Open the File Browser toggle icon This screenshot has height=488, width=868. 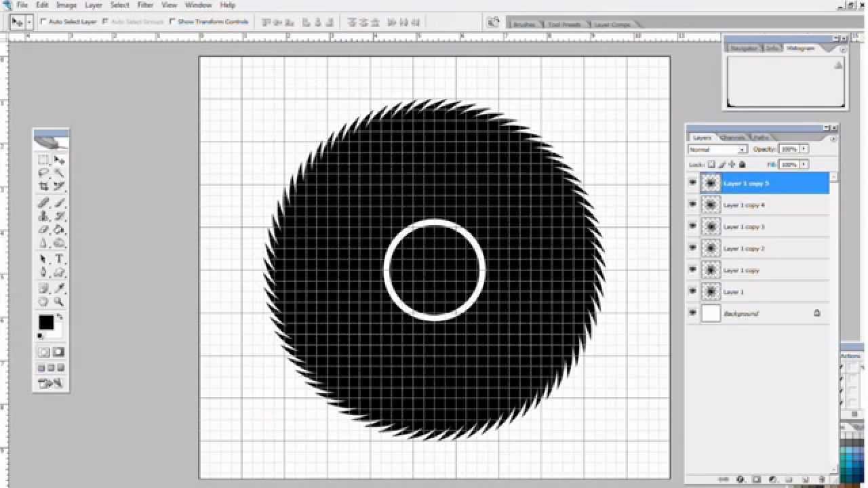pyautogui.click(x=494, y=22)
